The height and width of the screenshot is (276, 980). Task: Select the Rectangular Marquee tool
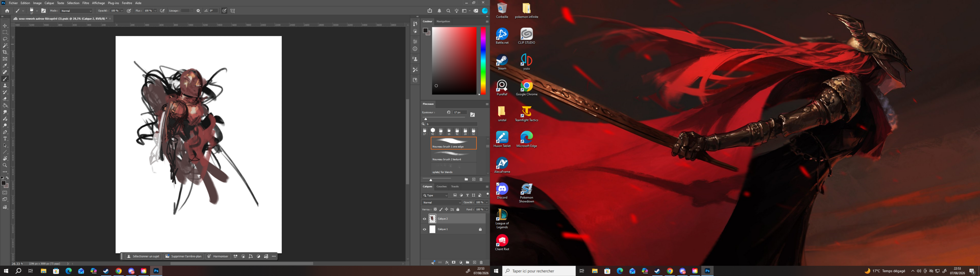5,32
